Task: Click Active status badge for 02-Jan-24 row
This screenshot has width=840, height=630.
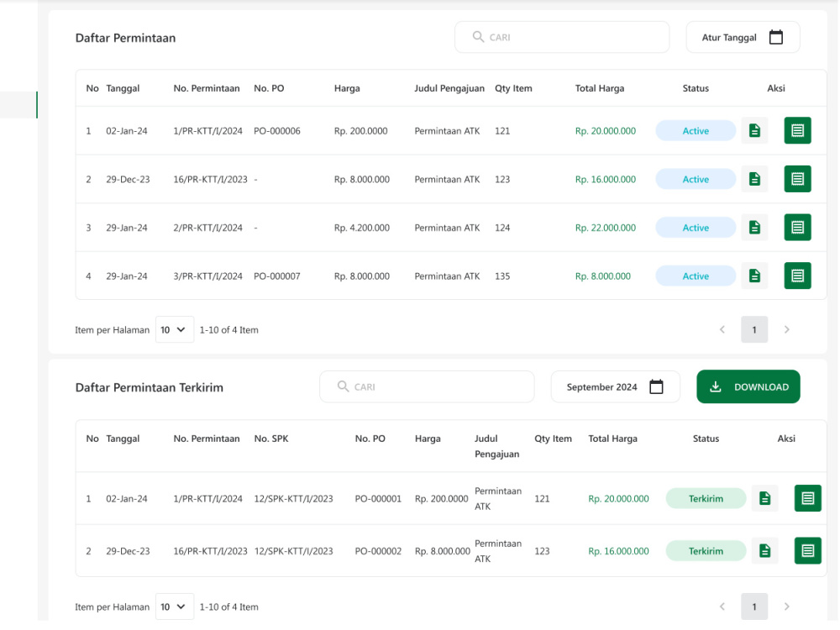Action: [x=696, y=131]
